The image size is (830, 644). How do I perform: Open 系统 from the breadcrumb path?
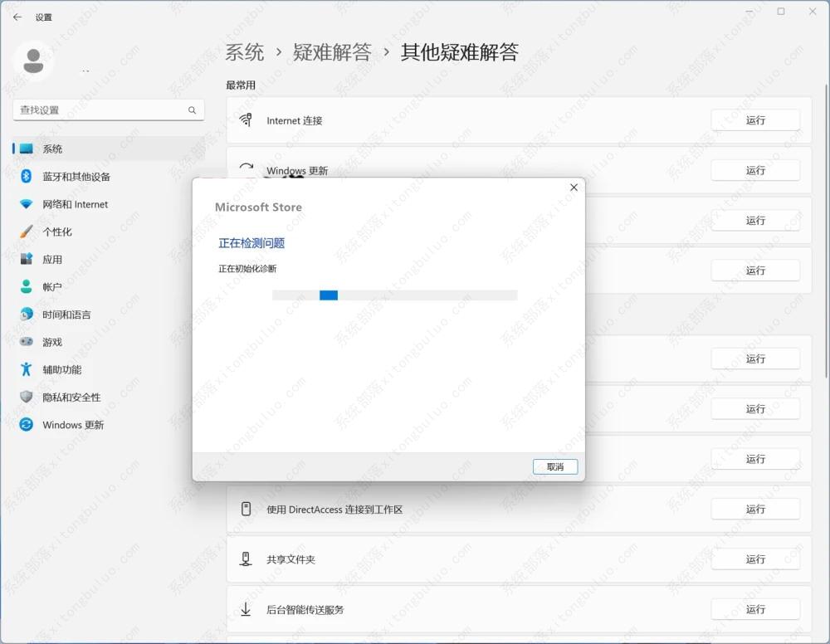245,52
